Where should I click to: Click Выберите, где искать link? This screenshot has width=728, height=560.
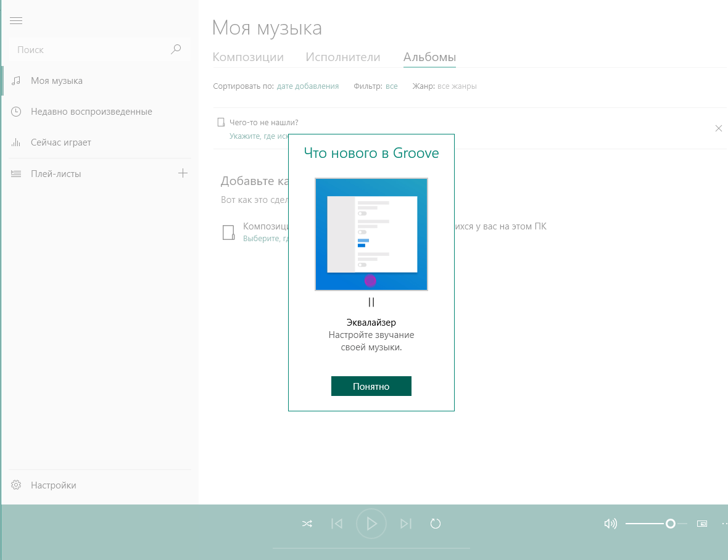click(265, 239)
